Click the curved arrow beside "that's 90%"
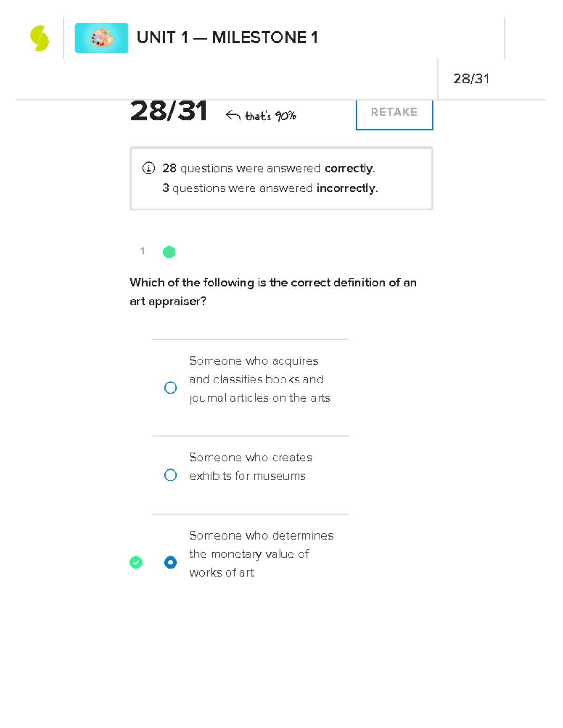The width and height of the screenshot is (563, 728). coord(233,115)
